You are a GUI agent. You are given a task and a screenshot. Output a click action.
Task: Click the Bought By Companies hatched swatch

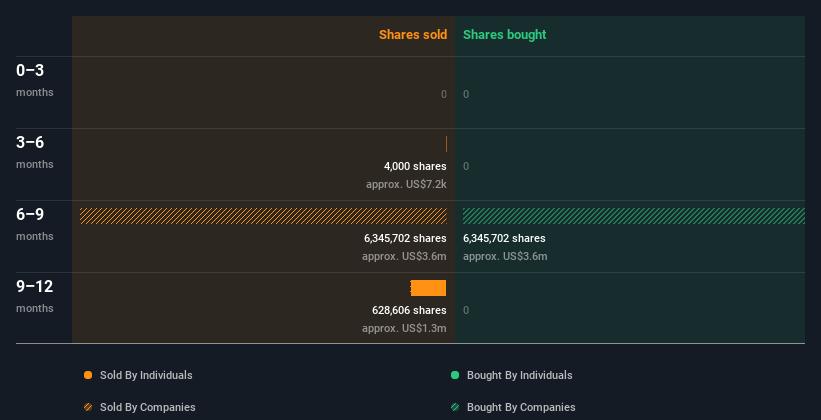coord(455,407)
